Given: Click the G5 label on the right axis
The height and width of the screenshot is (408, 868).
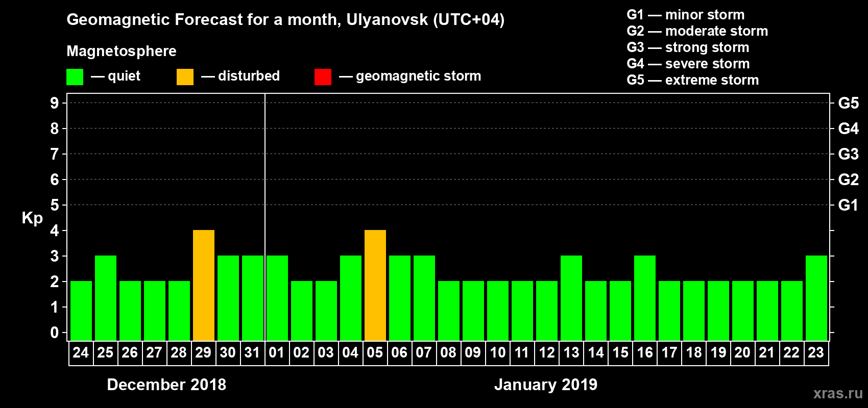Looking at the screenshot, I should [848, 103].
